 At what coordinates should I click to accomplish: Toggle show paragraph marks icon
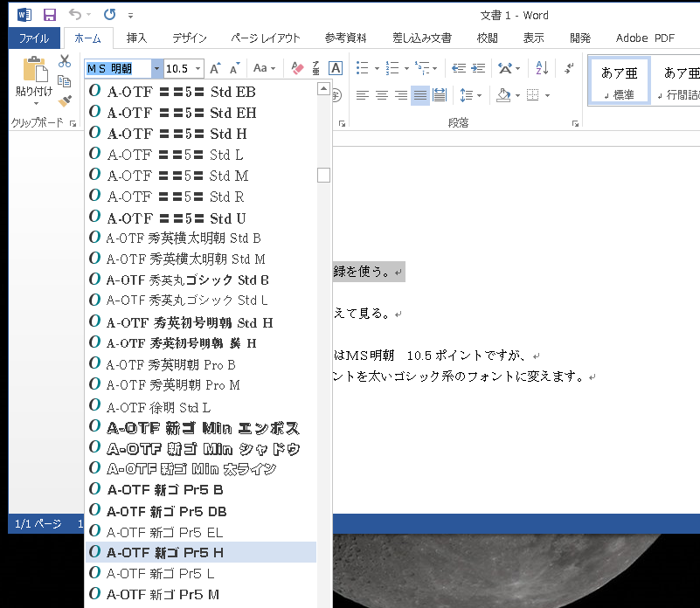pyautogui.click(x=569, y=68)
